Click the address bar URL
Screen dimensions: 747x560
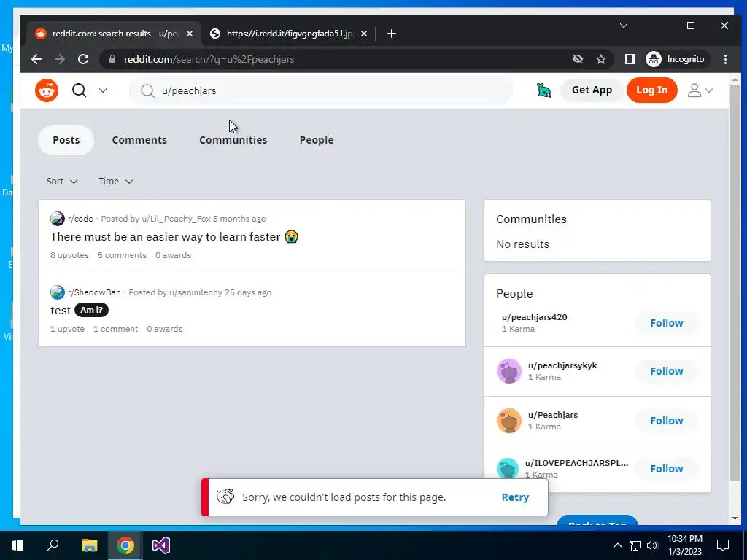(x=209, y=59)
